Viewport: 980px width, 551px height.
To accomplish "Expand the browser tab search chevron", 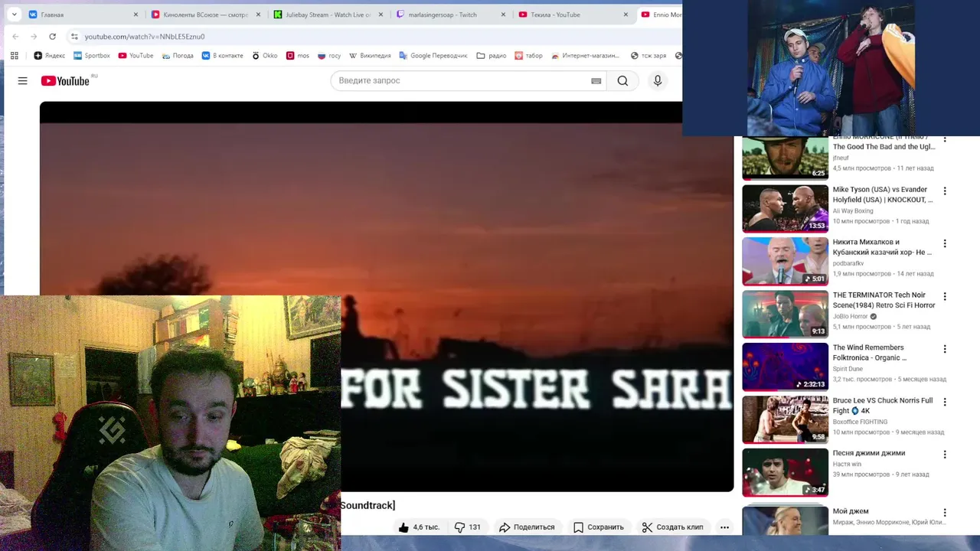I will 14,15.
